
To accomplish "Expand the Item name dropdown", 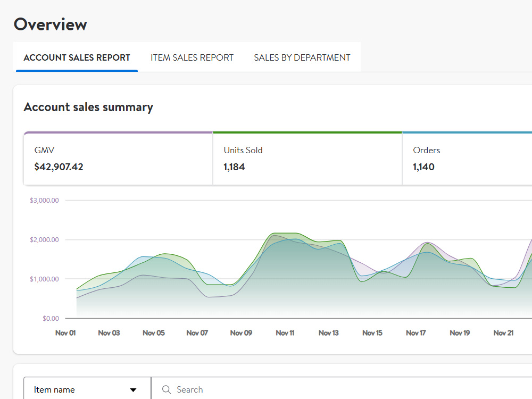I will click(87, 389).
